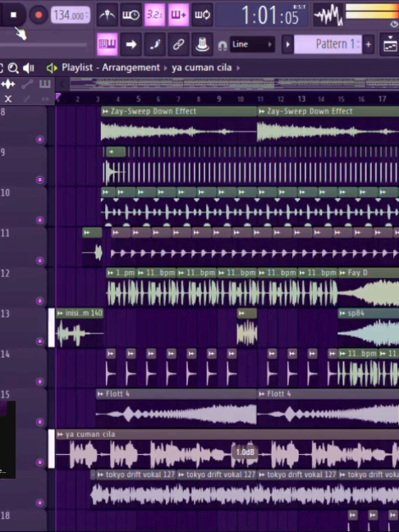Select the Pattern 1 field
The image size is (399, 532).
pos(328,44)
